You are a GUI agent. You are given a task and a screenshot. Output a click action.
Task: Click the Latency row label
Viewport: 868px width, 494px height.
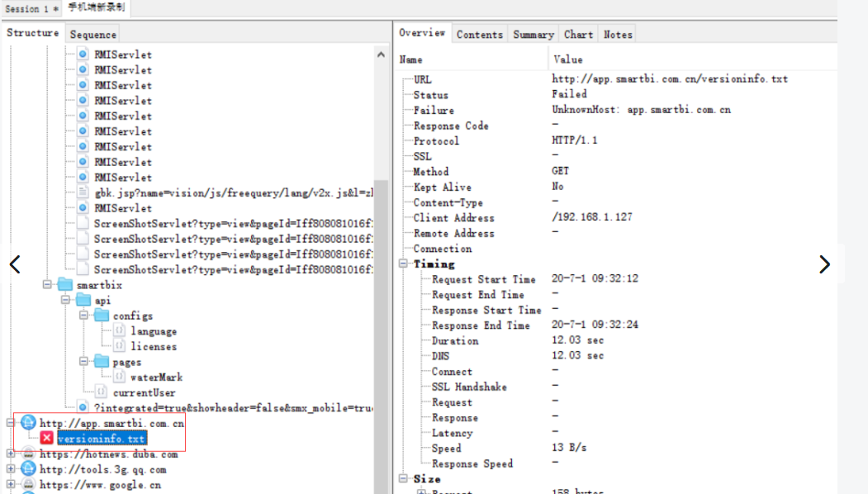click(453, 433)
